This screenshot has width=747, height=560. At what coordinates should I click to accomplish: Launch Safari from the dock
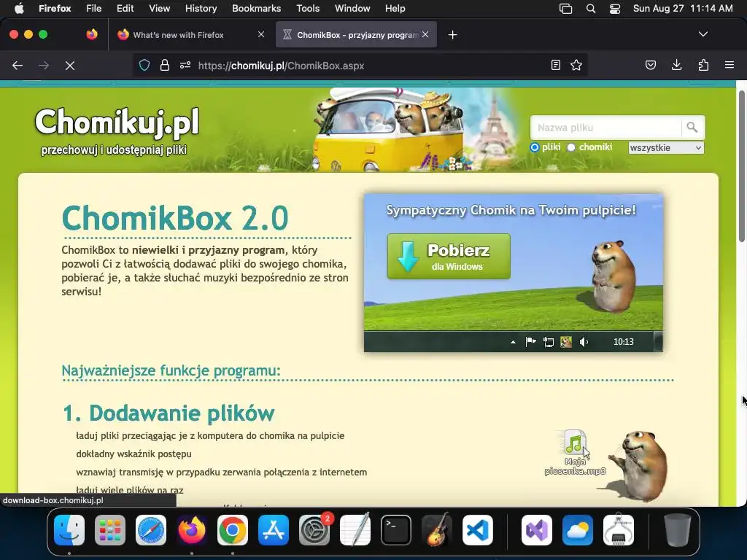pyautogui.click(x=151, y=530)
